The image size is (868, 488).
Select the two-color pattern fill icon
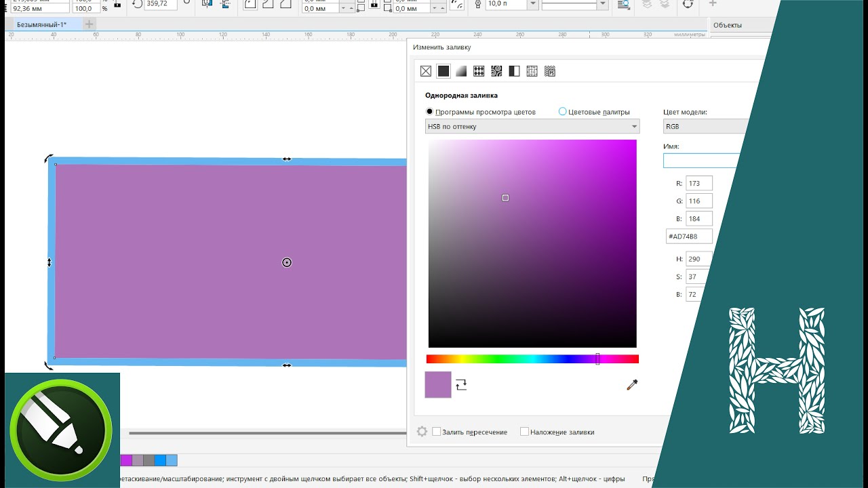pyautogui.click(x=514, y=71)
